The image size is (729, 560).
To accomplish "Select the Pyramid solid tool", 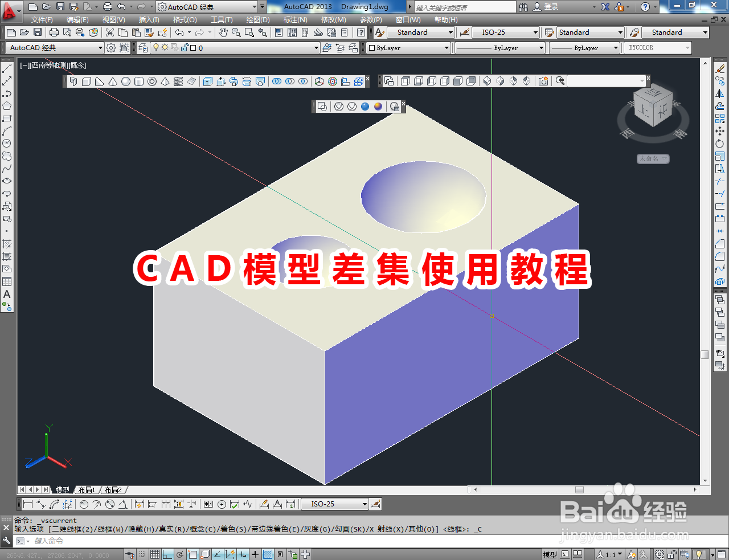I will (x=165, y=81).
